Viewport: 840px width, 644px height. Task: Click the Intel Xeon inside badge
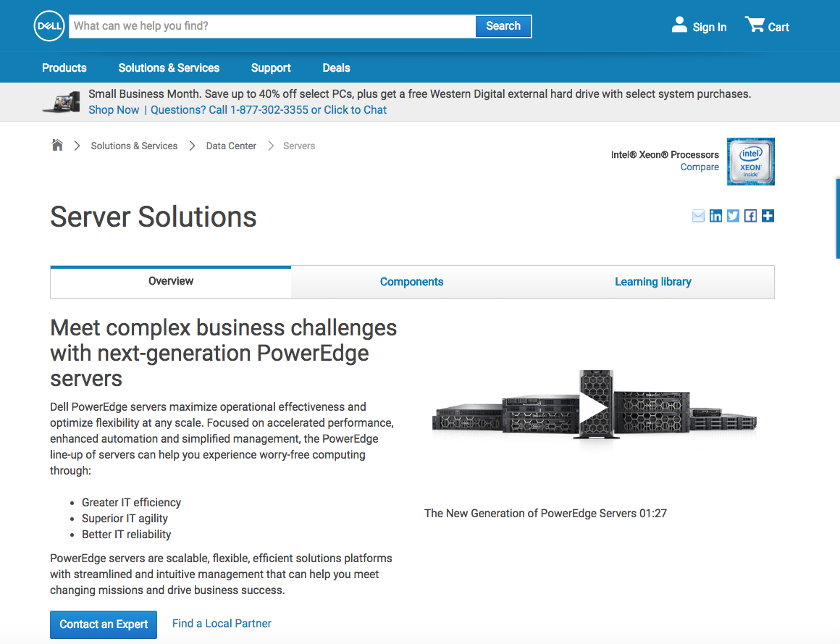pyautogui.click(x=750, y=162)
